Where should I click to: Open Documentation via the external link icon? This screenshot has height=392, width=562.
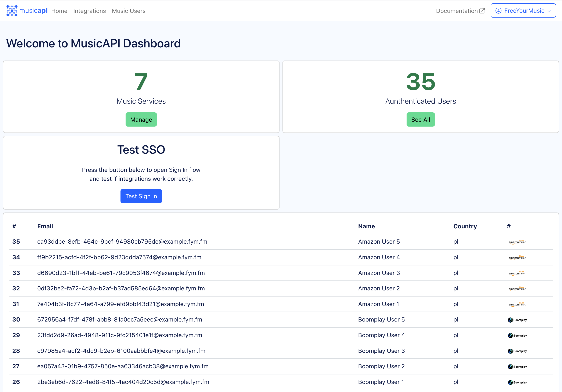(x=482, y=11)
